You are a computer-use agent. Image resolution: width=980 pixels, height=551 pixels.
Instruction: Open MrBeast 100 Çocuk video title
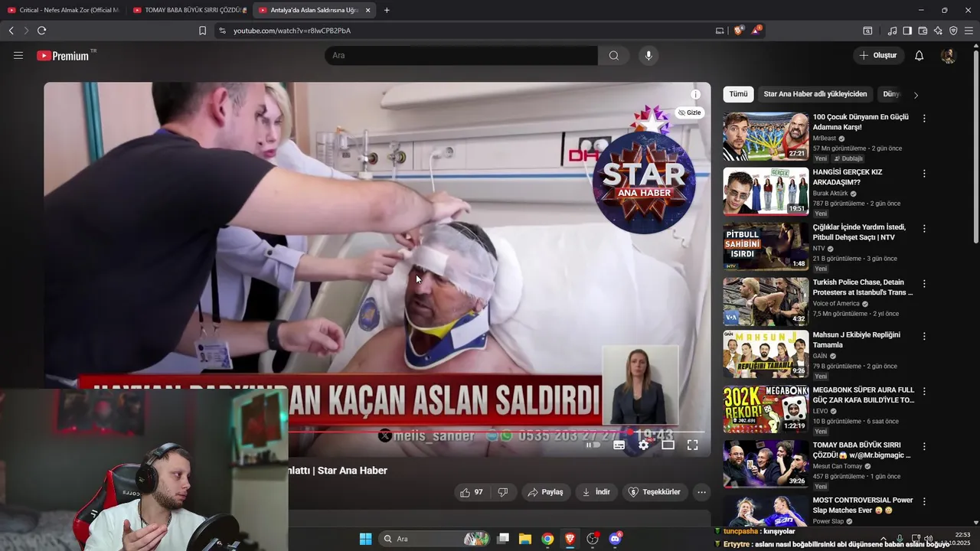point(861,122)
